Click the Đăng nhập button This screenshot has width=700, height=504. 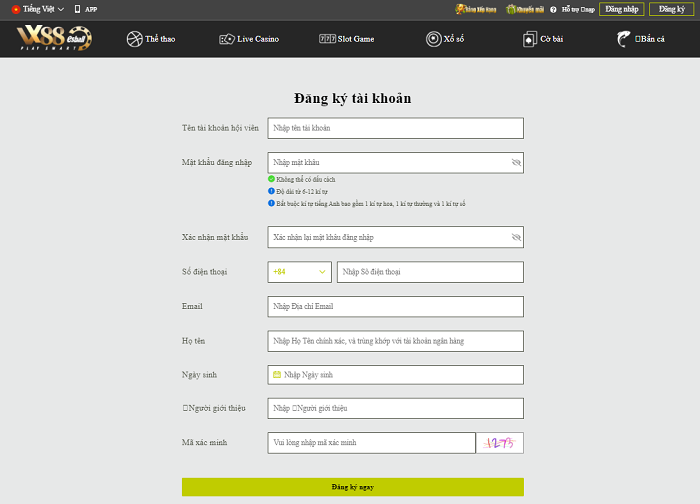pyautogui.click(x=621, y=9)
